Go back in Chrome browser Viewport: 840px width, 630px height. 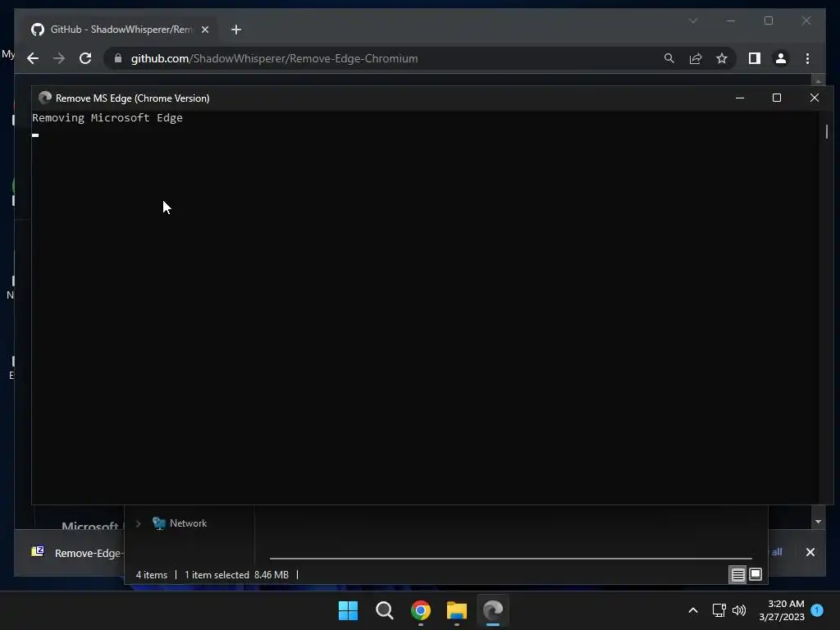click(33, 58)
